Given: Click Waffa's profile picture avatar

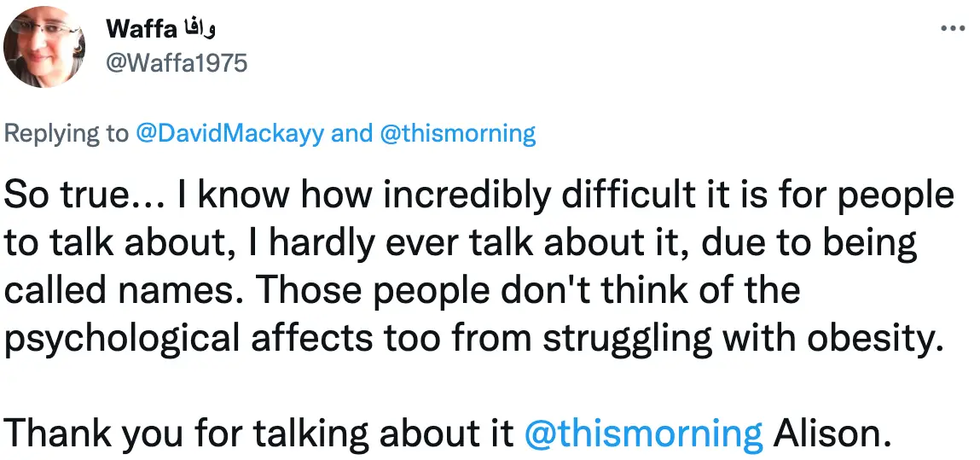Looking at the screenshot, I should [44, 48].
